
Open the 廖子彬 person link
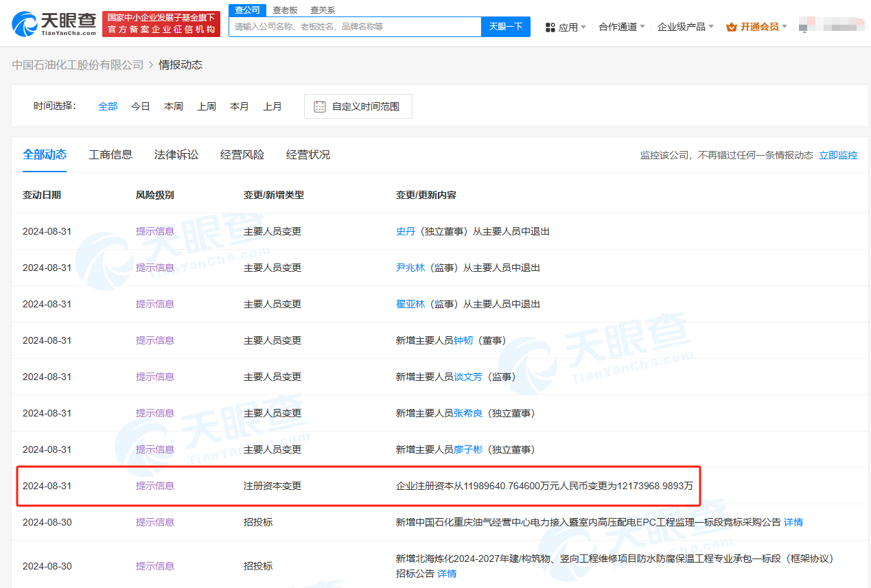click(x=468, y=449)
